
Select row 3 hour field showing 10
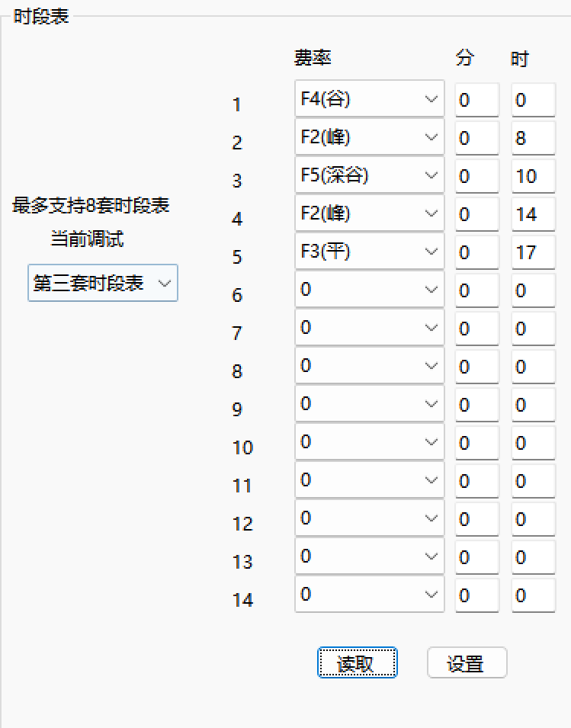click(x=533, y=176)
